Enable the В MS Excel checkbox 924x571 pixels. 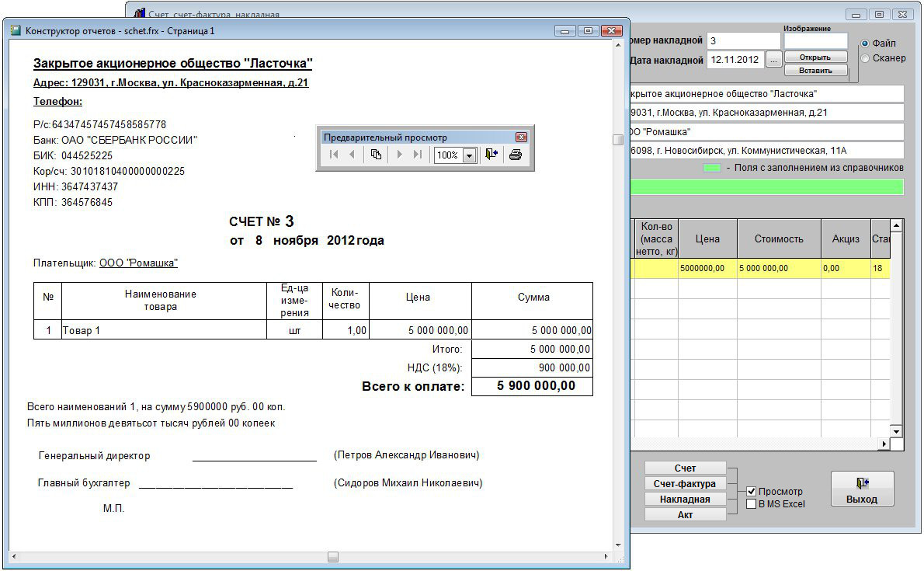[751, 503]
